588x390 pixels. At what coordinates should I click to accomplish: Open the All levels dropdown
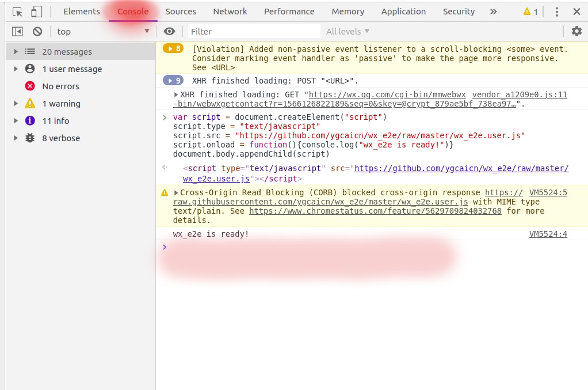348,32
